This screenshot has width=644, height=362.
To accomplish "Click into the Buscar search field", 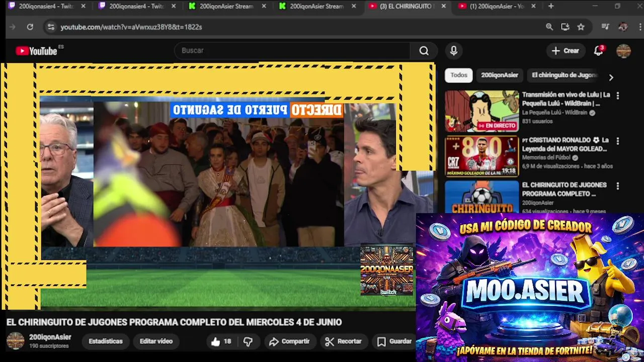I will pyautogui.click(x=292, y=51).
